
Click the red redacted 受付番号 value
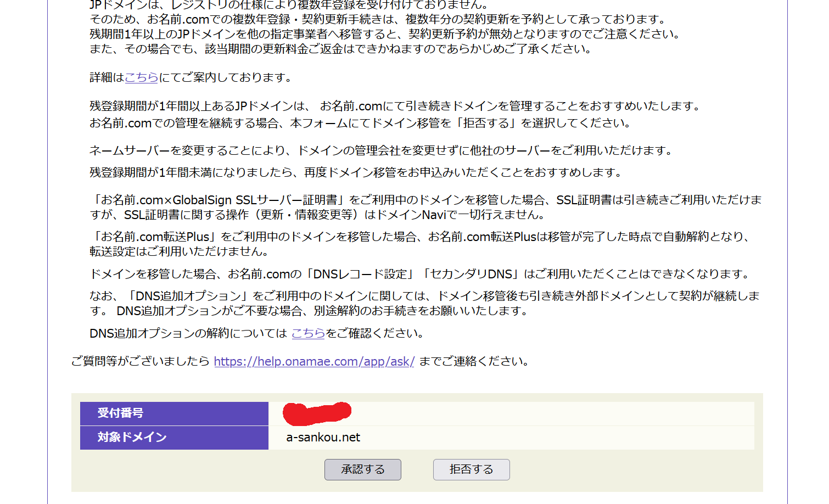click(317, 413)
